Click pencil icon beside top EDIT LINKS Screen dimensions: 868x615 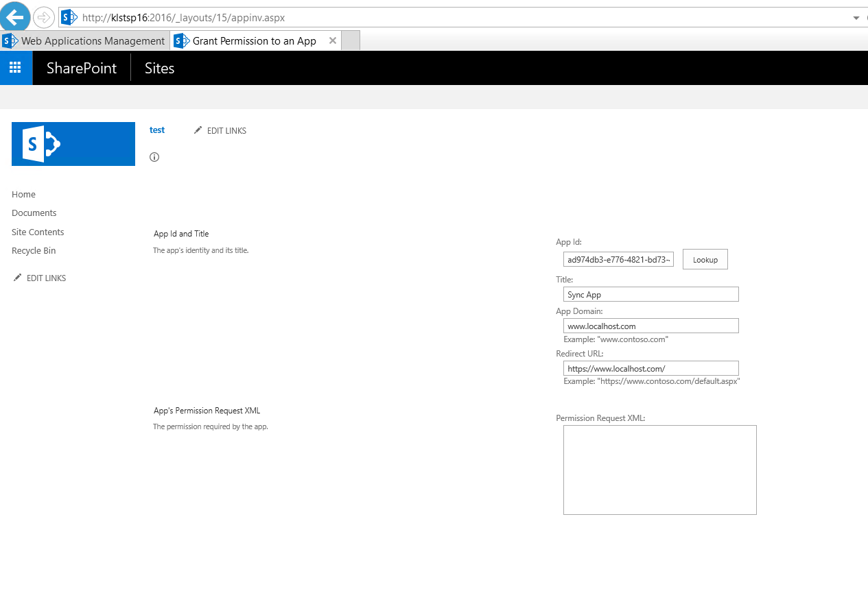pos(198,130)
